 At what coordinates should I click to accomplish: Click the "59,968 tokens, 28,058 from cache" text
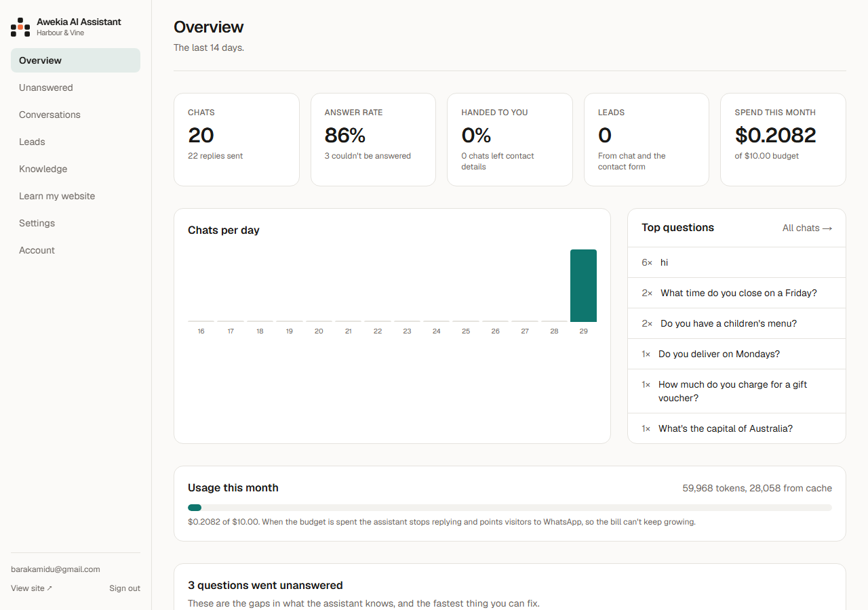point(757,488)
